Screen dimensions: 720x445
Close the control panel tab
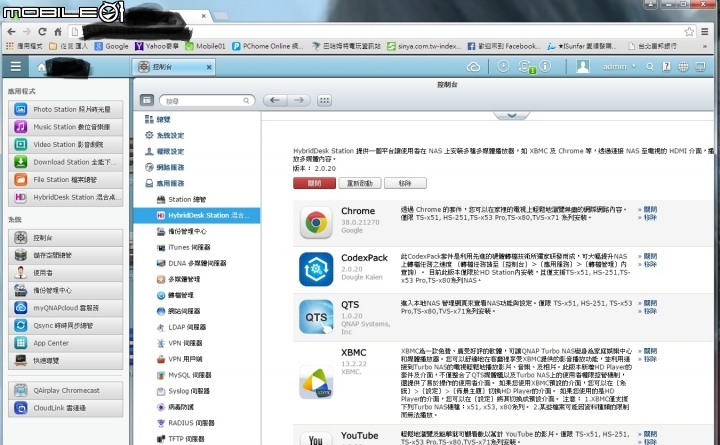click(x=209, y=67)
